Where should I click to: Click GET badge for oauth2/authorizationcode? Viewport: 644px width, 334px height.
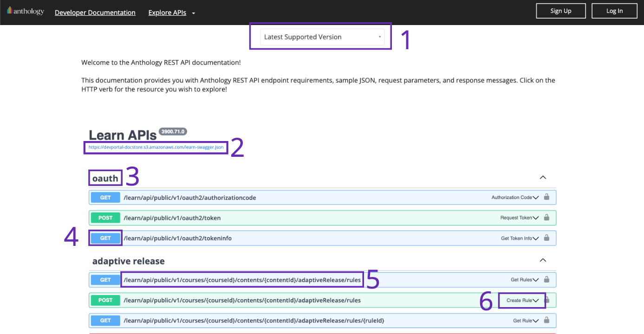click(x=105, y=198)
